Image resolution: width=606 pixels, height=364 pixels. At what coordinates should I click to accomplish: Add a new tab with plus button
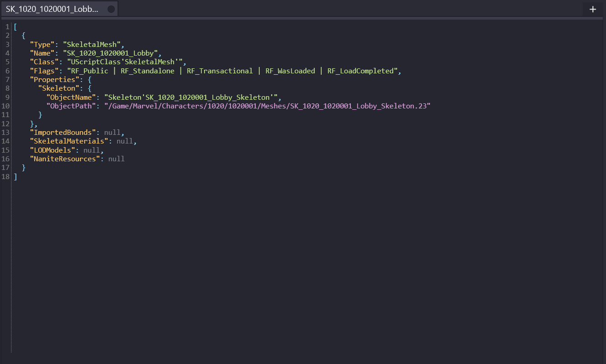click(593, 9)
